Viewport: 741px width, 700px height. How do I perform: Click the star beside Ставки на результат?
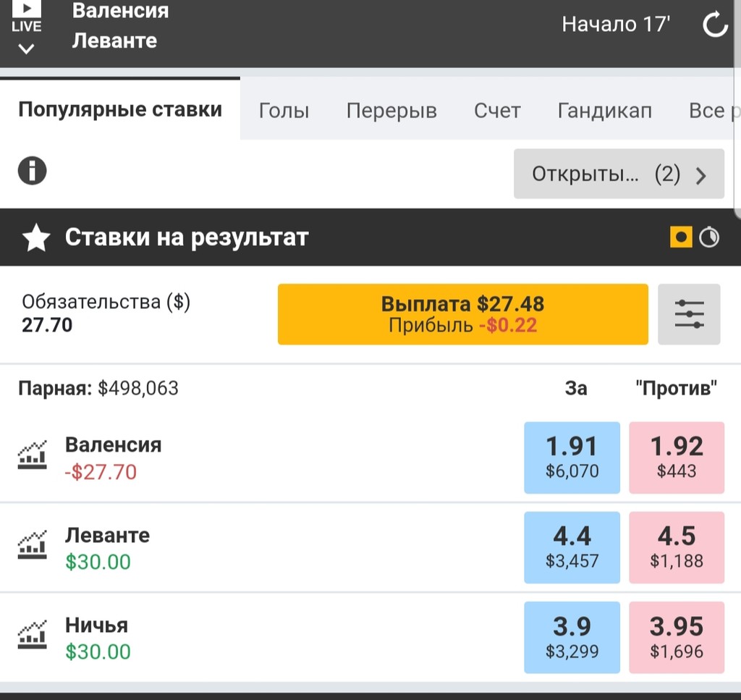click(x=35, y=237)
